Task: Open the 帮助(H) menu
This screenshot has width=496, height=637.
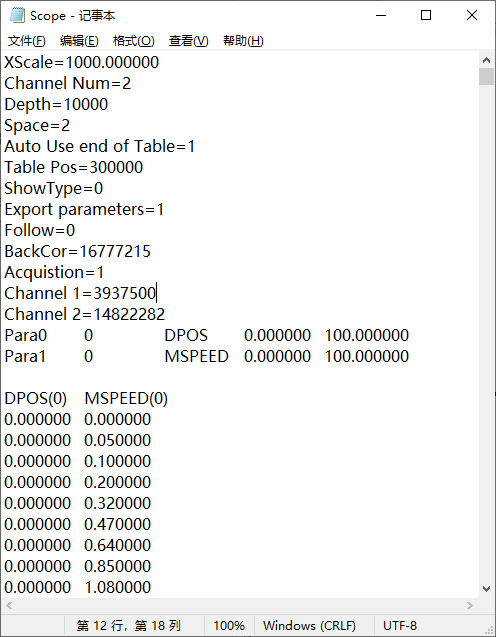Action: click(x=243, y=41)
